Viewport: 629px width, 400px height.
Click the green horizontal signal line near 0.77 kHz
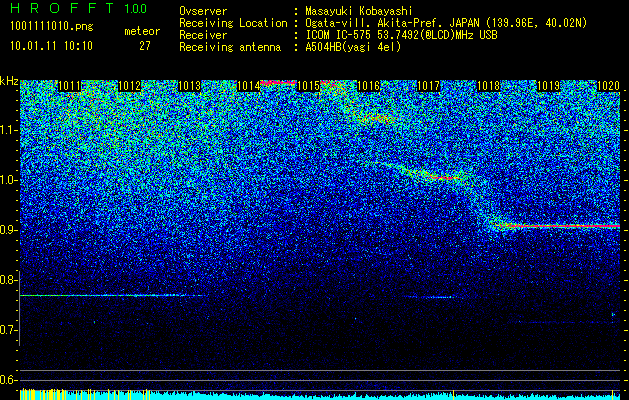click(114, 296)
